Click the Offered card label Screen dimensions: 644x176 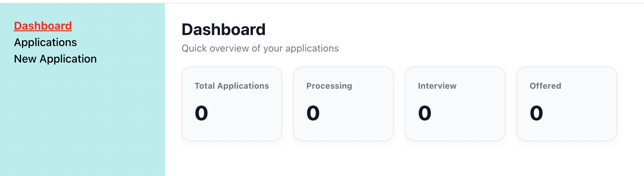(545, 86)
